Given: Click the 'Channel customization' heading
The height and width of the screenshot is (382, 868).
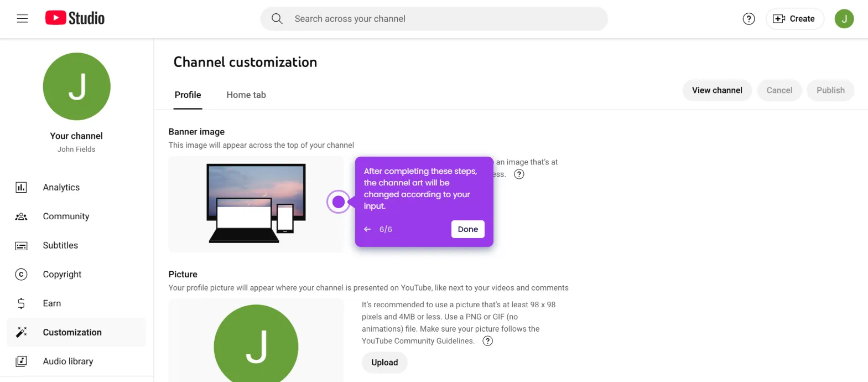Looking at the screenshot, I should point(245,62).
